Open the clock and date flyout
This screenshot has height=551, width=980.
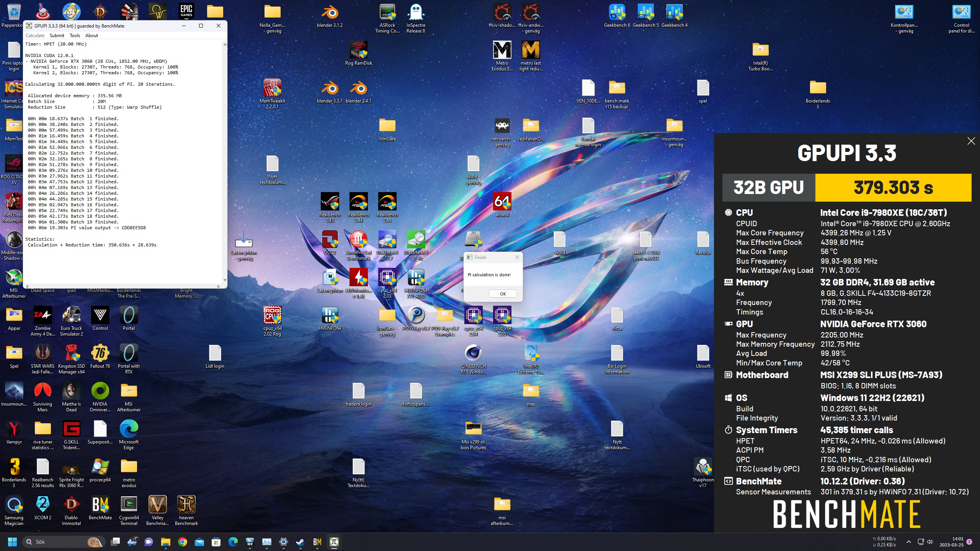pos(951,542)
